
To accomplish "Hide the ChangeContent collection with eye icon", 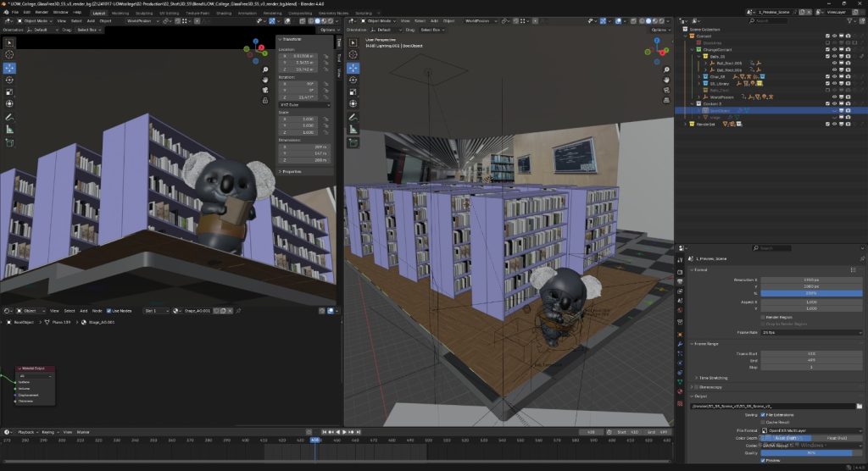I will (x=834, y=49).
